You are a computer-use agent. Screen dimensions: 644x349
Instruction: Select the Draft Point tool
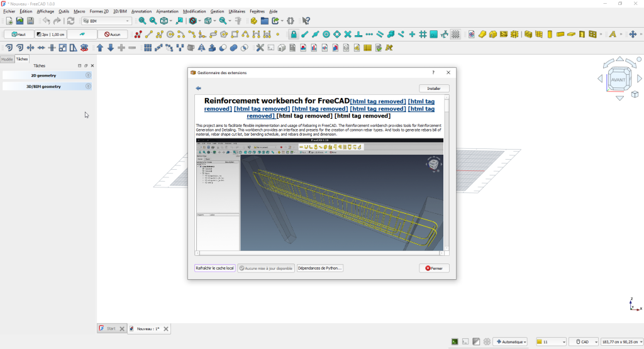point(277,35)
